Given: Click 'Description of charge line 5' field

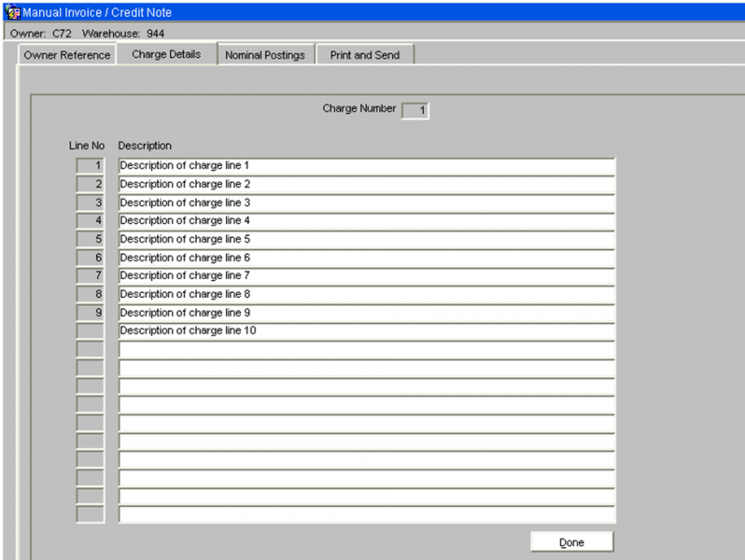Looking at the screenshot, I should pyautogui.click(x=367, y=239).
